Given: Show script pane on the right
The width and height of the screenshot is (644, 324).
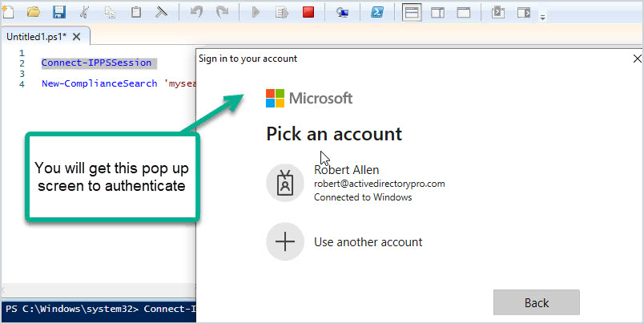Looking at the screenshot, I should point(438,13).
